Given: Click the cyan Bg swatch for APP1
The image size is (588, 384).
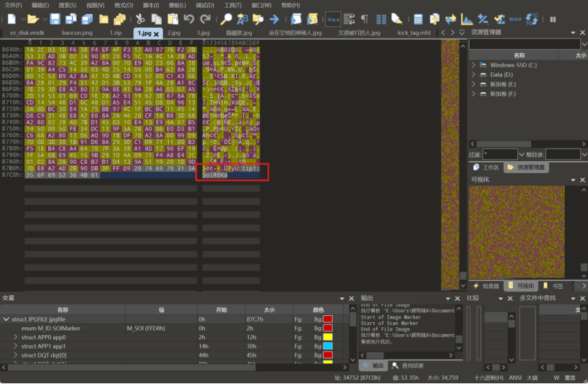Looking at the screenshot, I should click(x=328, y=346).
